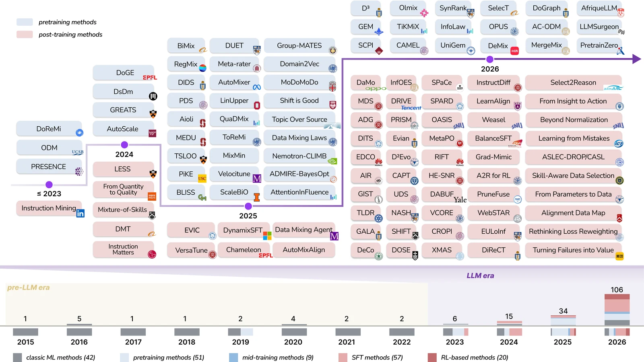644x362 pixels.
Task: Click the Alibaba logo on the DMT box
Action: (x=152, y=234)
